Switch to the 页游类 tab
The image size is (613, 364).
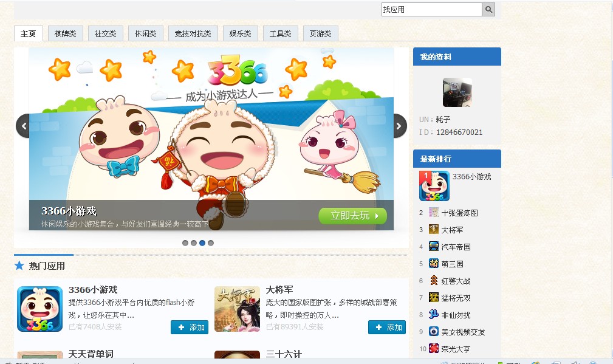pos(321,33)
